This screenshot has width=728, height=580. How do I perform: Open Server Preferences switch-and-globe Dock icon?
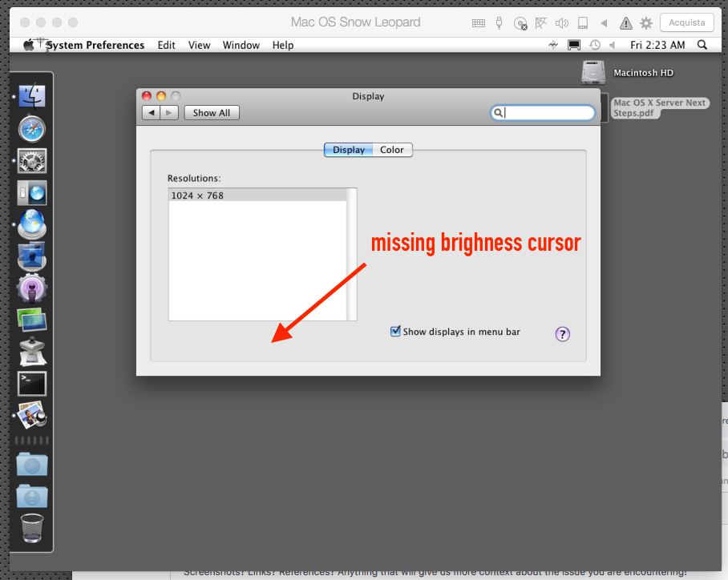tap(31, 193)
